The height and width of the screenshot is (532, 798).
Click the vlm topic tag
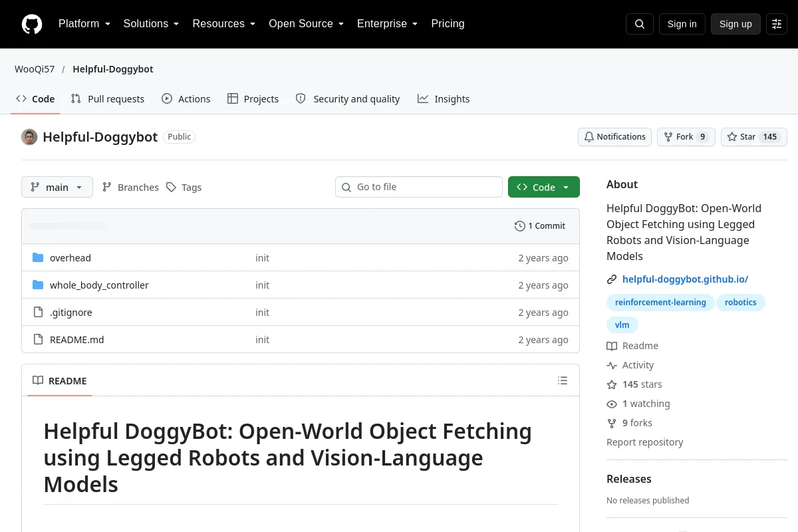point(622,325)
